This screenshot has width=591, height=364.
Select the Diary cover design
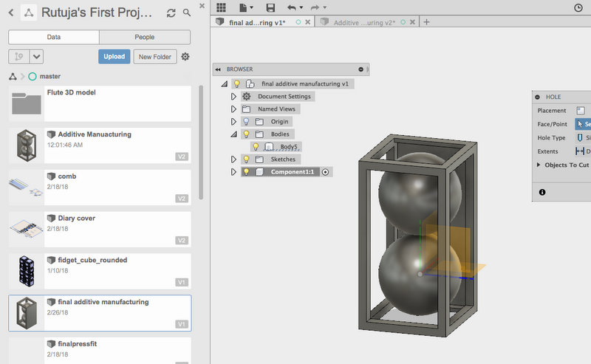tap(100, 229)
